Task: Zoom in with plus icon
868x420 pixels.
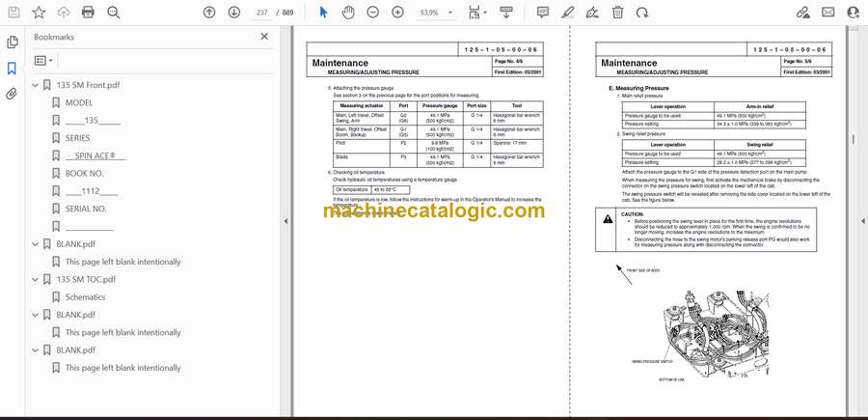Action: point(398,13)
